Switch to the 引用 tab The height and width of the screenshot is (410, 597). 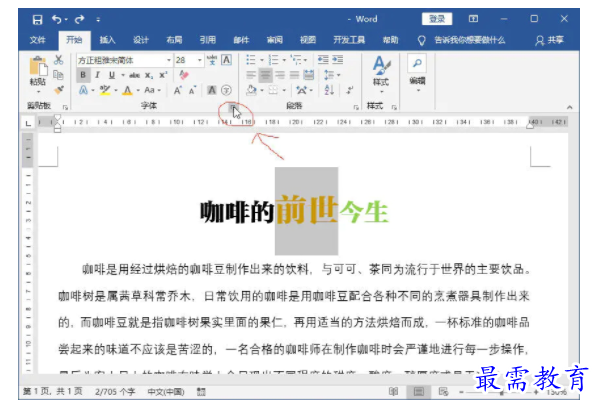(208, 40)
